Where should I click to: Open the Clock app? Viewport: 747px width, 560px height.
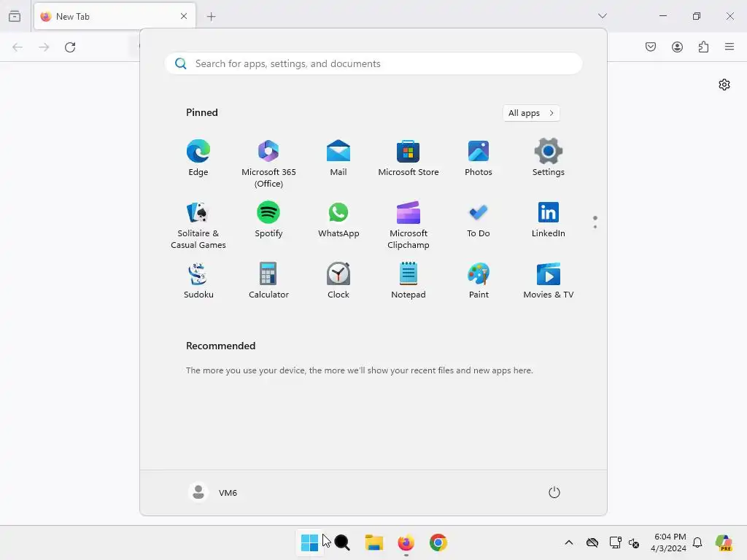338,281
